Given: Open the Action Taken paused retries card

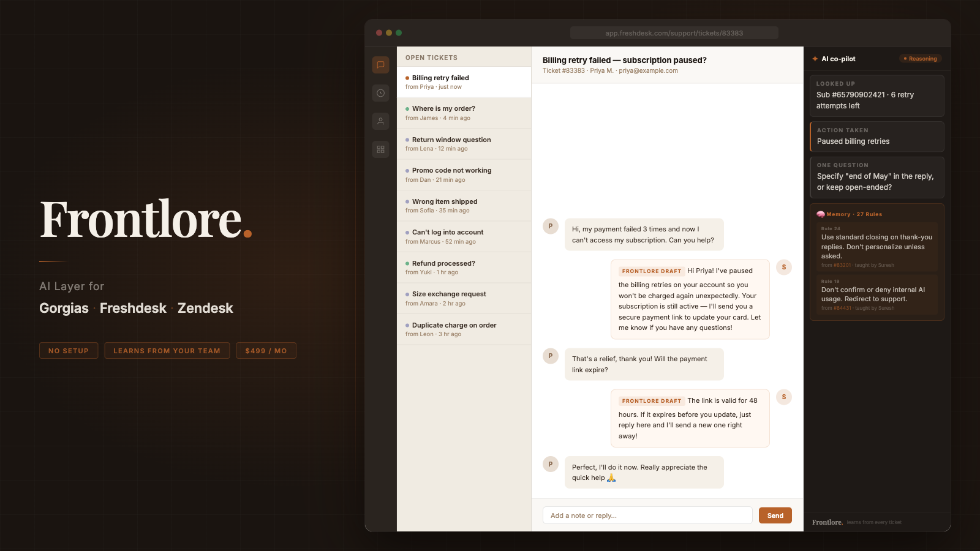Looking at the screenshot, I should [876, 137].
